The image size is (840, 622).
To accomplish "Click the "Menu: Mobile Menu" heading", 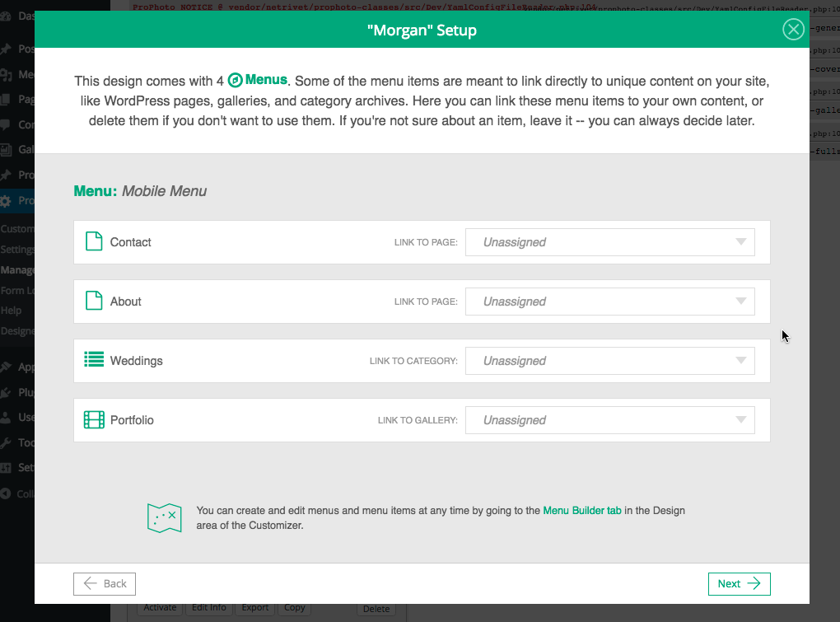I will tap(140, 191).
